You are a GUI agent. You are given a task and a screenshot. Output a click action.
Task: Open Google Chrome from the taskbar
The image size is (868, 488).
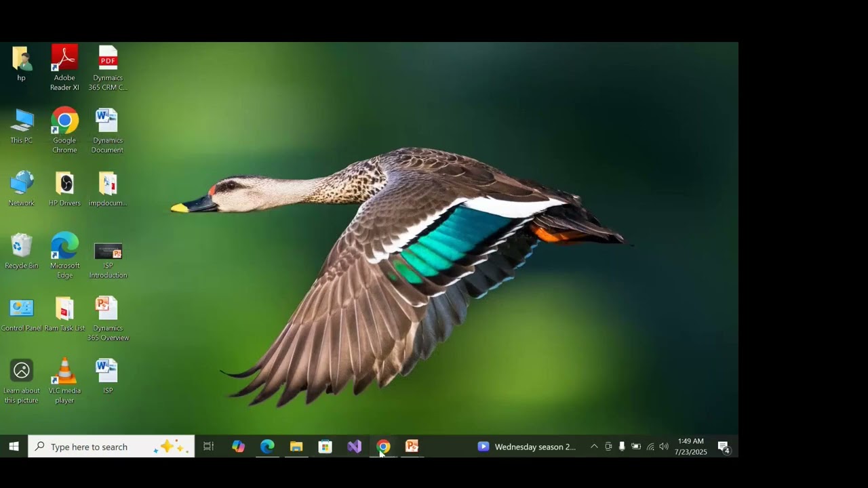point(384,446)
